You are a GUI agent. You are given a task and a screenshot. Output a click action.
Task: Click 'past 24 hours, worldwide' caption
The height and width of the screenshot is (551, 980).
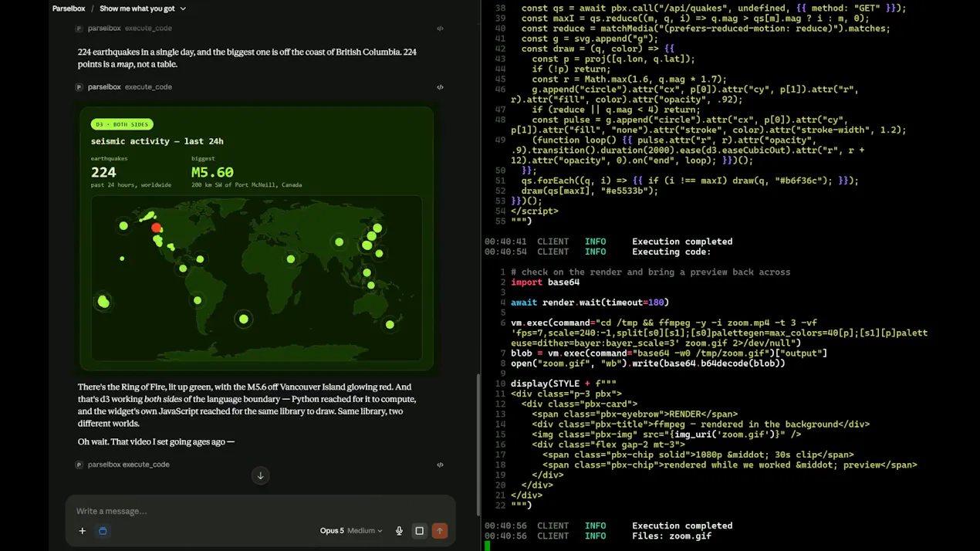click(x=131, y=185)
